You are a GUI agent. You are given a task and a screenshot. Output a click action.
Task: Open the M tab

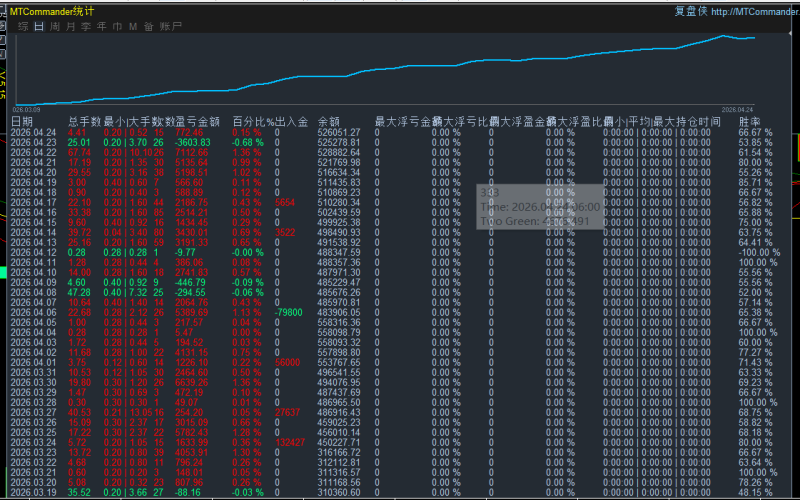(x=133, y=27)
